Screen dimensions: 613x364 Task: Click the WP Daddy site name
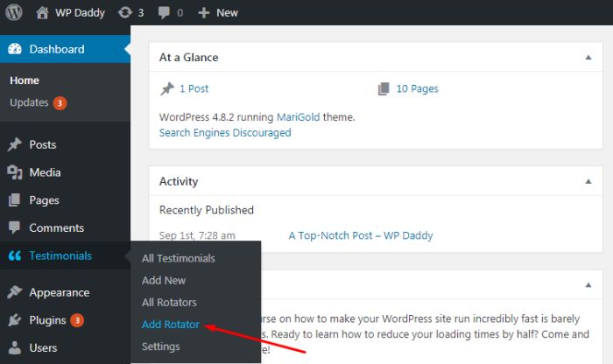80,13
